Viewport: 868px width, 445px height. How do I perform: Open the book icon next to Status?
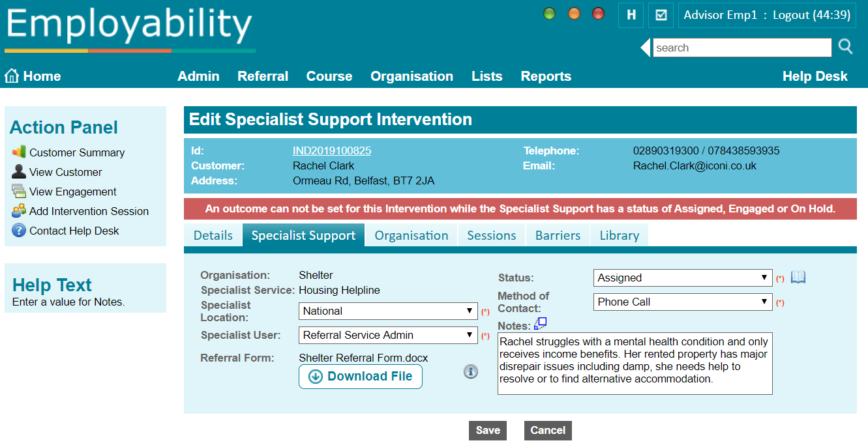[x=799, y=277]
